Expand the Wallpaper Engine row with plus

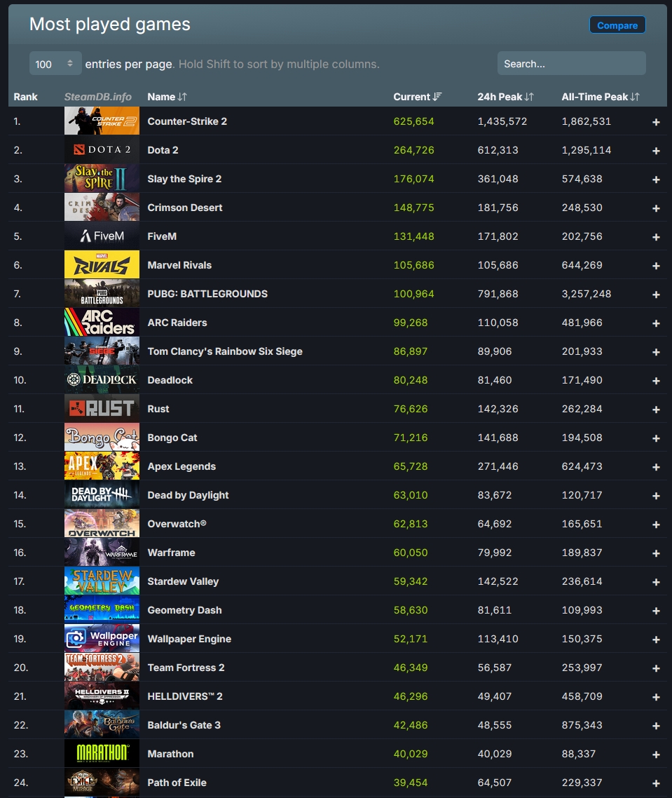click(656, 640)
